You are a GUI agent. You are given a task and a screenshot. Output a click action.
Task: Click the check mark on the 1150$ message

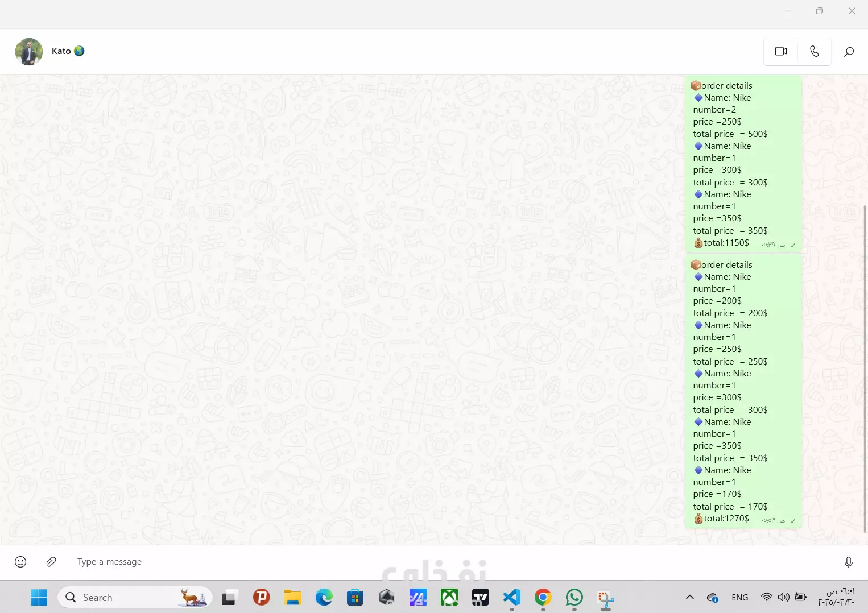(x=793, y=245)
